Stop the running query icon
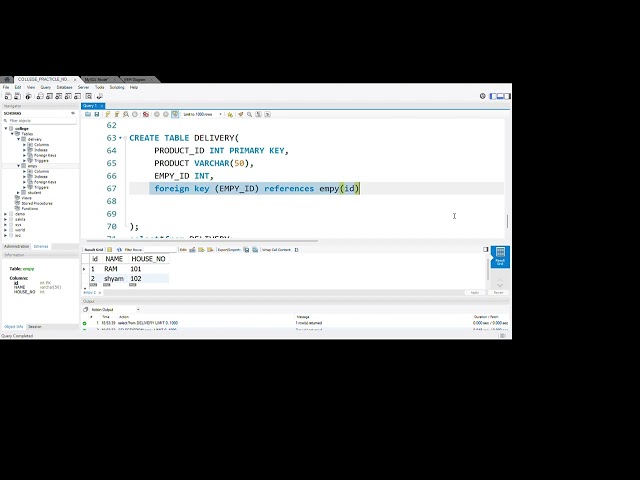640x480 pixels. [135, 114]
